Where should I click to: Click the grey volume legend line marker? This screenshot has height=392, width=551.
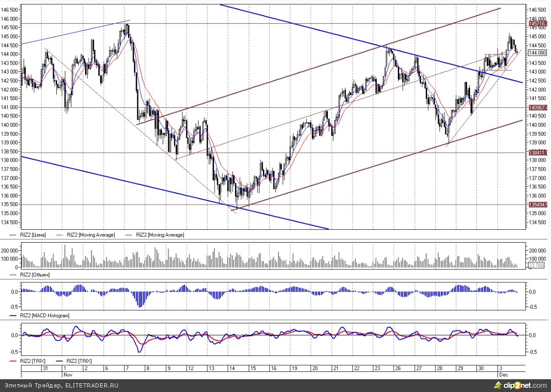[14, 275]
